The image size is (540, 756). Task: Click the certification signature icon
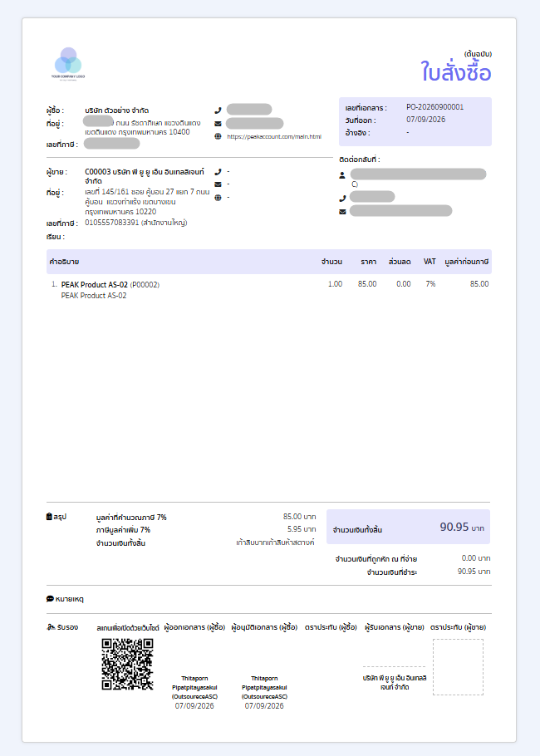pyautogui.click(x=51, y=627)
